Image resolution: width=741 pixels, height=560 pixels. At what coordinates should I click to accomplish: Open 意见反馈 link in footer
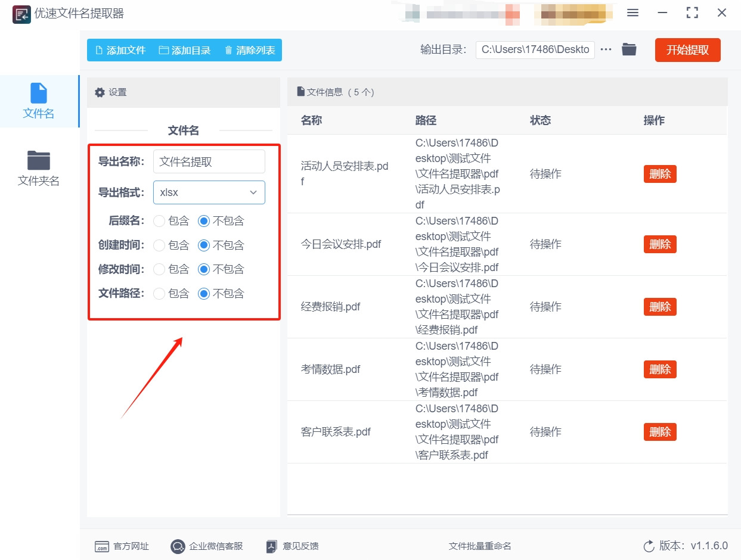[x=293, y=546]
